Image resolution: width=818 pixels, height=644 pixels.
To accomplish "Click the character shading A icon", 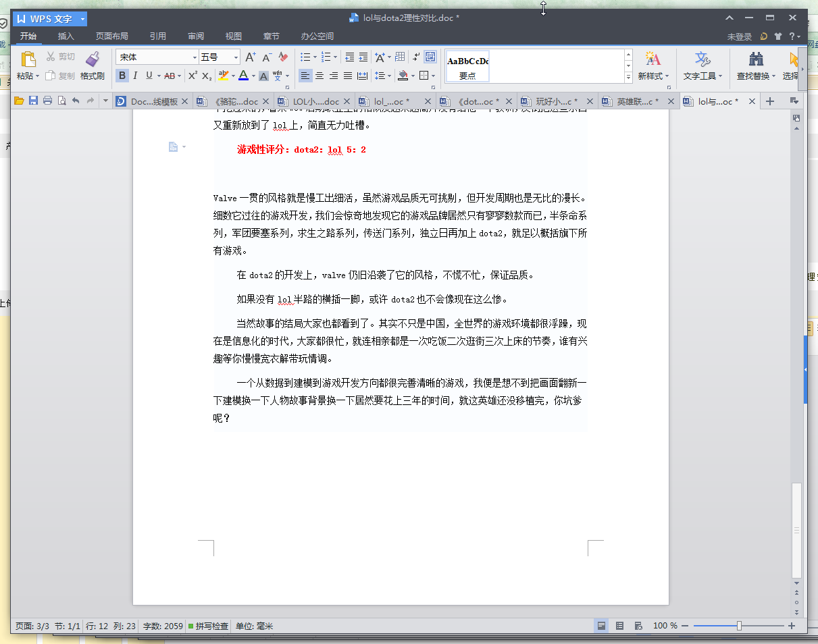I will tap(264, 76).
